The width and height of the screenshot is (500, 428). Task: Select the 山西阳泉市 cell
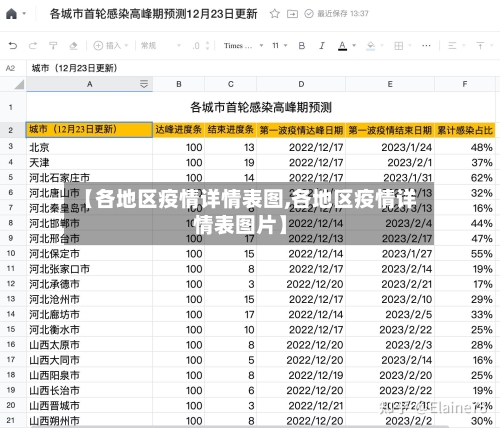[89, 375]
